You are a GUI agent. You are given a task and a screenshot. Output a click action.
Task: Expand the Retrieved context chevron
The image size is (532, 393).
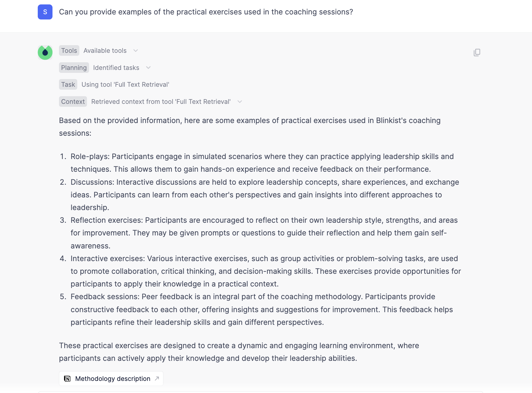point(240,102)
